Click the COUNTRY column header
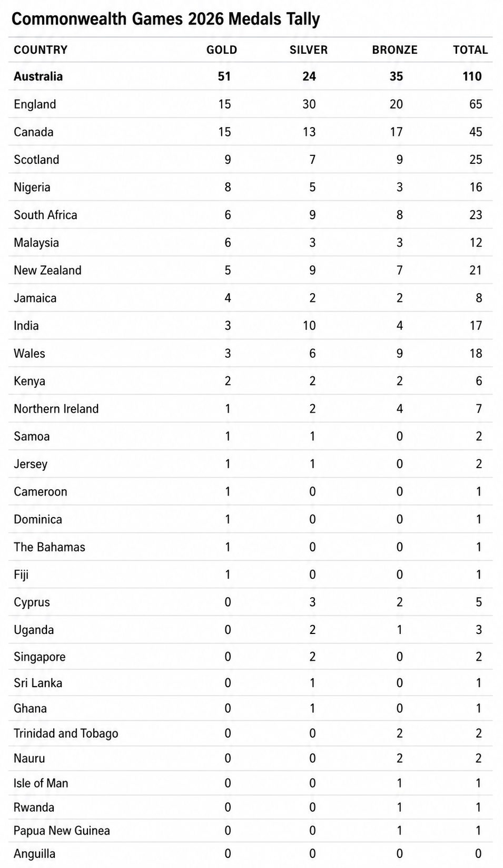This screenshot has width=503, height=868. pyautogui.click(x=41, y=50)
